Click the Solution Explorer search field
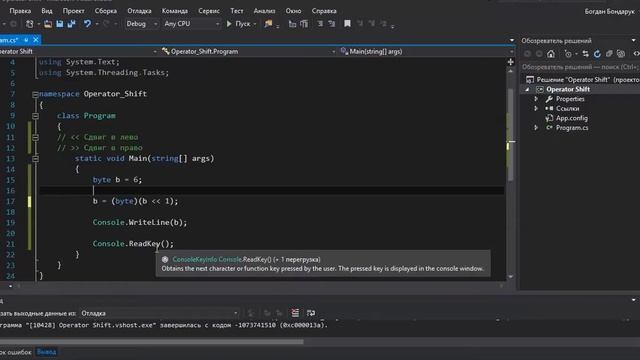The width and height of the screenshot is (640, 360). [x=580, y=67]
